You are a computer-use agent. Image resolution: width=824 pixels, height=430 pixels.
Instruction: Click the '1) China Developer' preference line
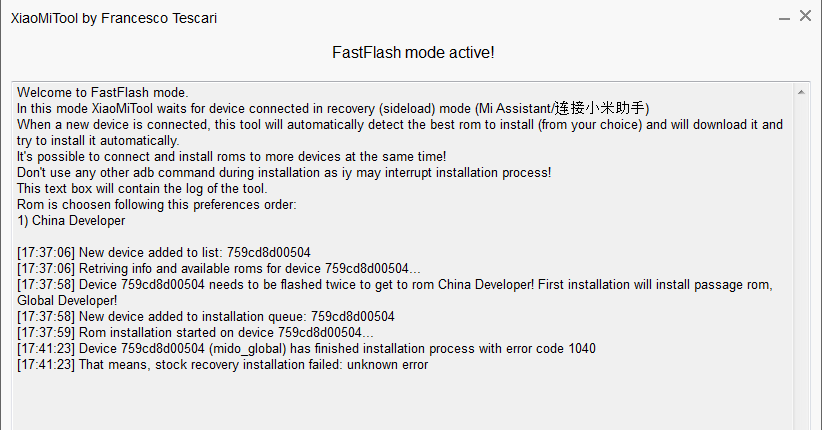71,221
